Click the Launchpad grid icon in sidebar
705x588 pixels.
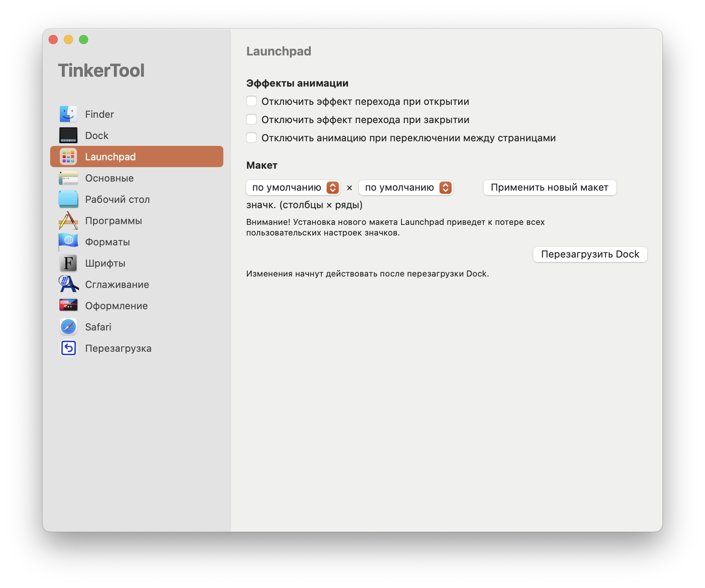pyautogui.click(x=68, y=156)
